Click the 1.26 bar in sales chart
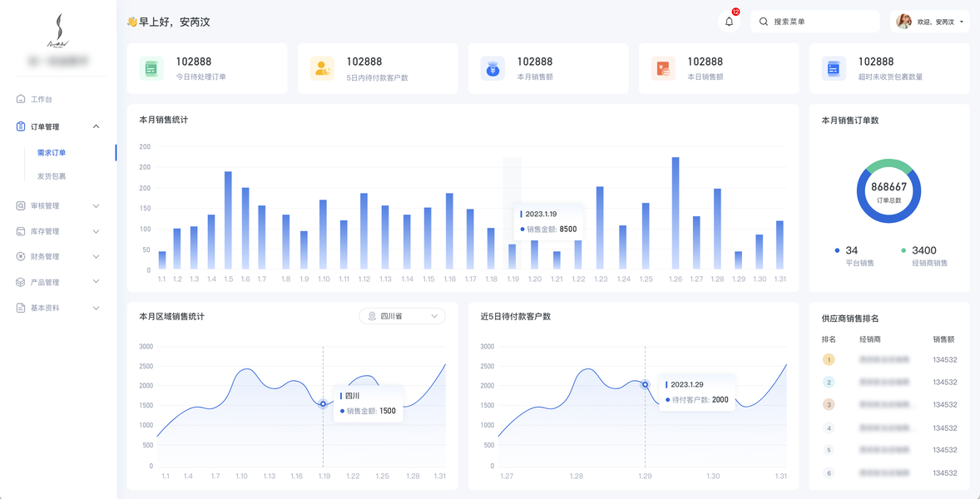 pyautogui.click(x=676, y=214)
